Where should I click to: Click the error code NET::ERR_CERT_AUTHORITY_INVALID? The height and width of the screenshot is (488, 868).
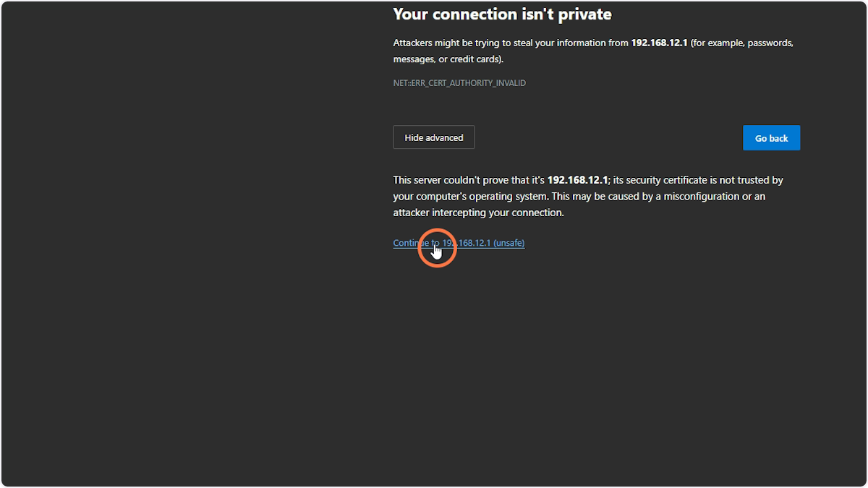coord(459,82)
